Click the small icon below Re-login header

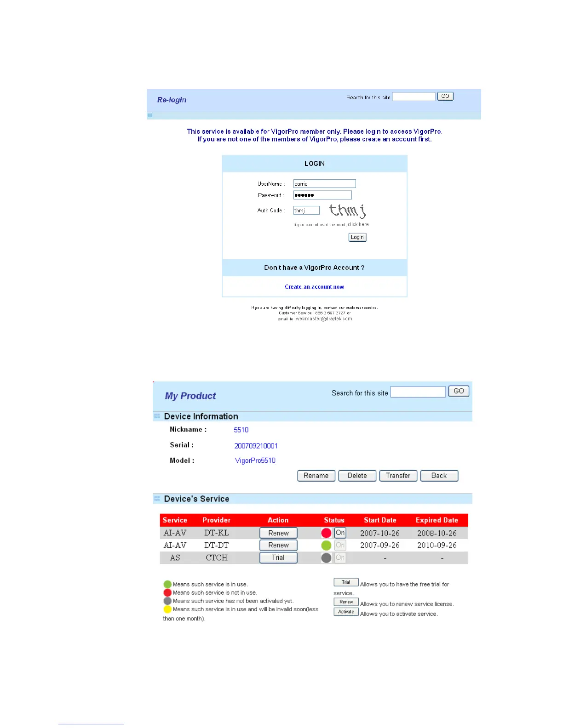point(150,115)
